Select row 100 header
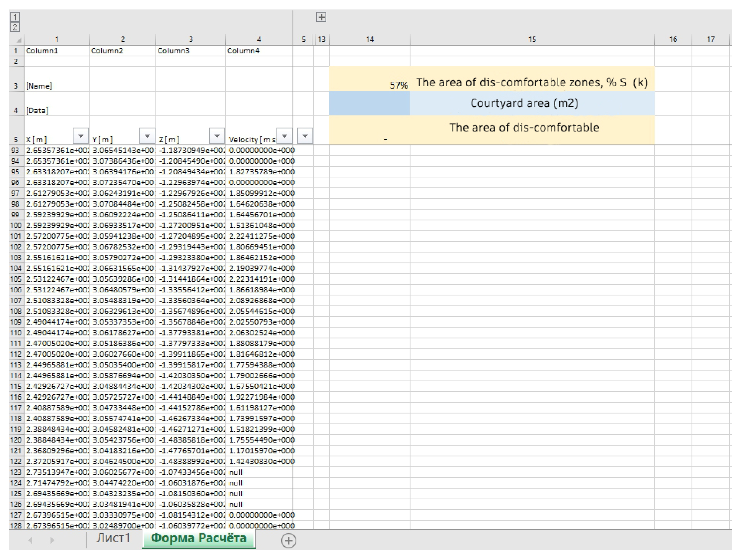This screenshot has height=560, width=744. pyautogui.click(x=16, y=225)
